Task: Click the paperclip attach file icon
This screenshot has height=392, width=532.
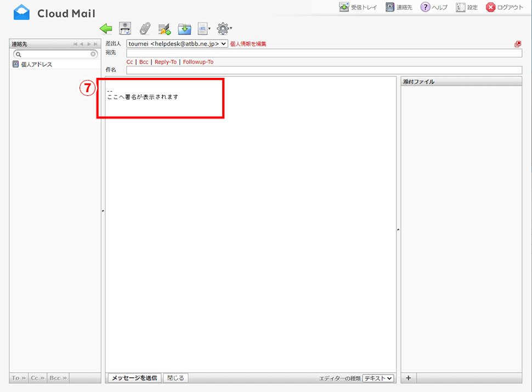Action: (x=145, y=29)
